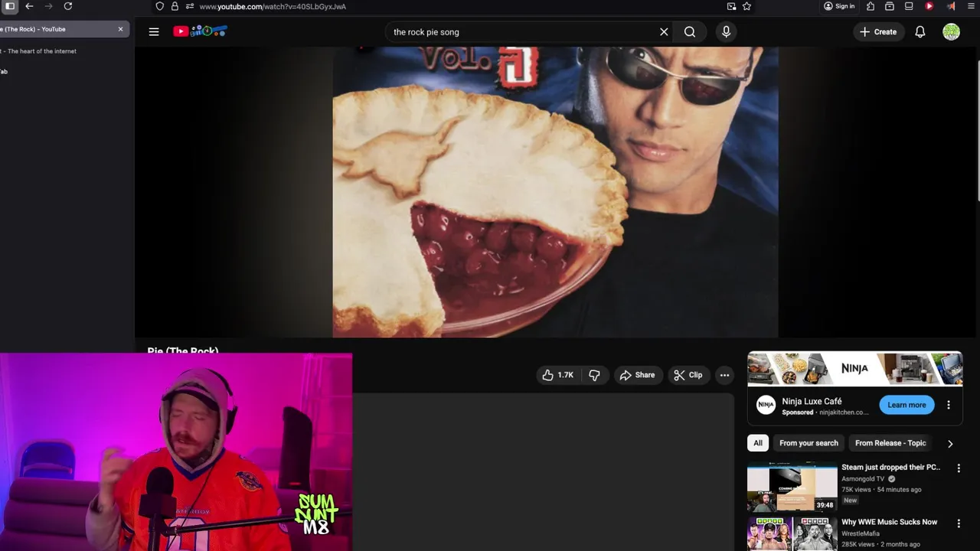Click the synced tabs screen icon in toolbar
The width and height of the screenshot is (980, 551).
click(909, 6)
